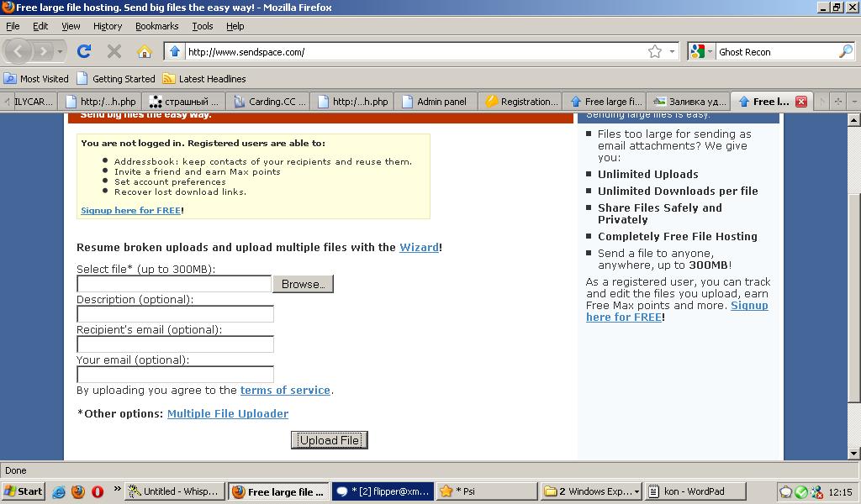Focus the Description (optional) field

175,314
